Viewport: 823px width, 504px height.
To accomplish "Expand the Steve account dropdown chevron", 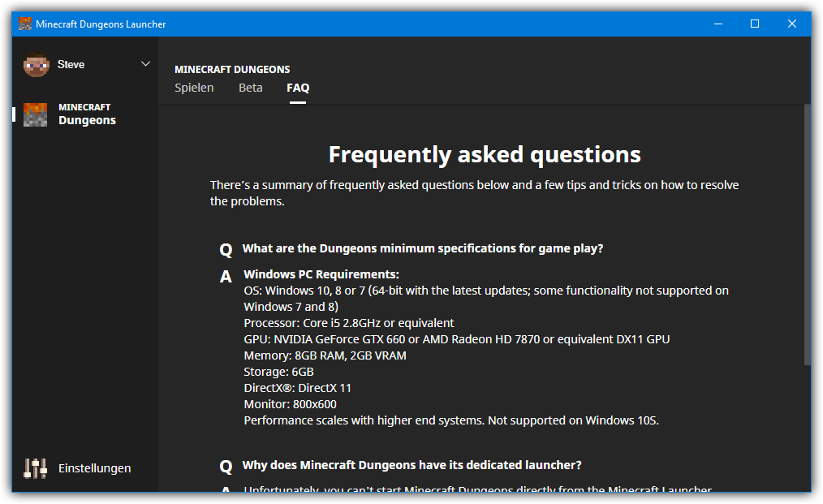I will coord(145,64).
